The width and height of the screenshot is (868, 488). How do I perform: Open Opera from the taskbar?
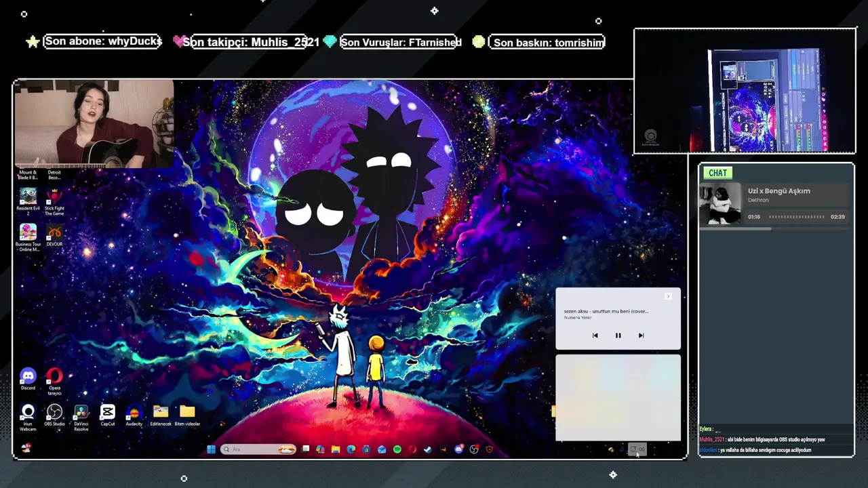coord(412,449)
